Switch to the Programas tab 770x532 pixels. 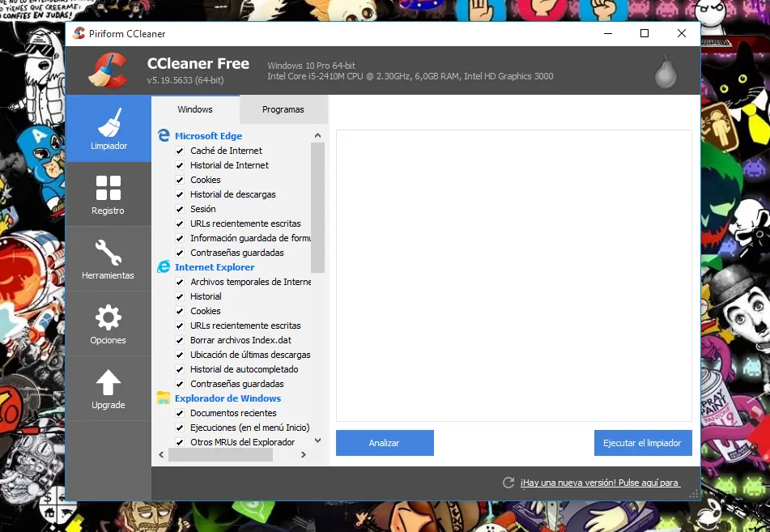click(283, 109)
